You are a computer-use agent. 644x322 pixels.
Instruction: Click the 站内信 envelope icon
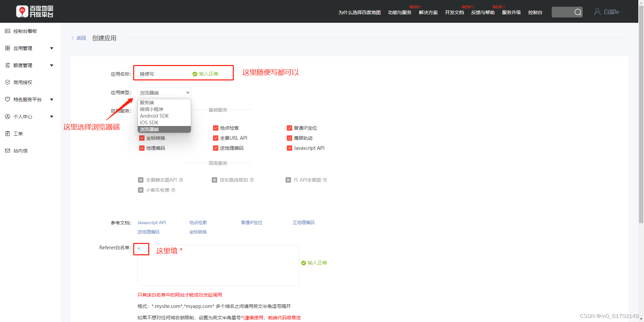[7, 151]
